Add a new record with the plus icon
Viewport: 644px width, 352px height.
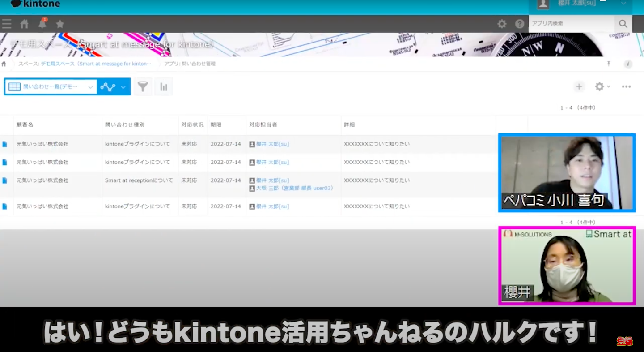[x=579, y=86]
